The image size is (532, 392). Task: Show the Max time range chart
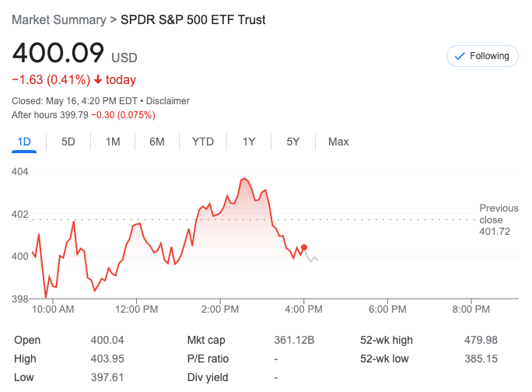tap(338, 142)
